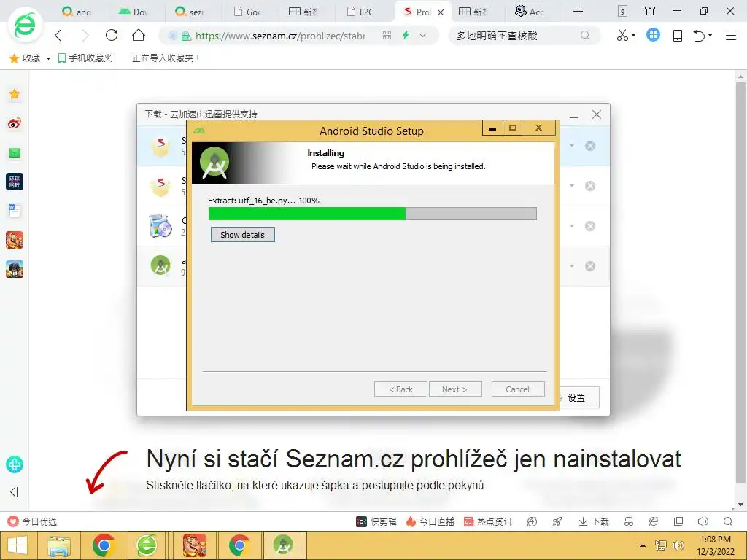Open the home page via house icon
The image size is (747, 560).
[x=139, y=35]
